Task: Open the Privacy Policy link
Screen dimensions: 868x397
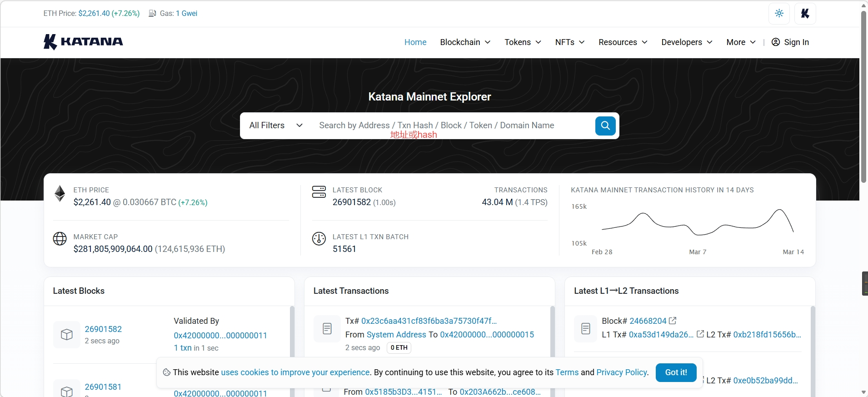Action: 622,372
